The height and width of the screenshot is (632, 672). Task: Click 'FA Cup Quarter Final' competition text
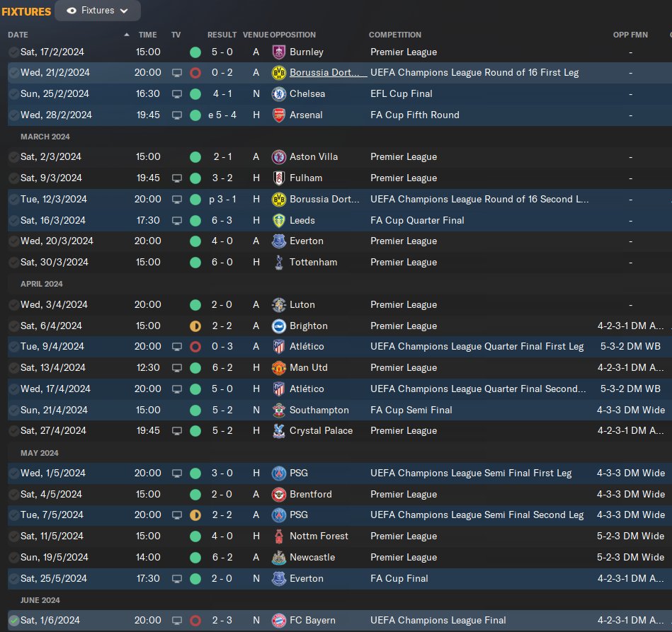coord(417,220)
